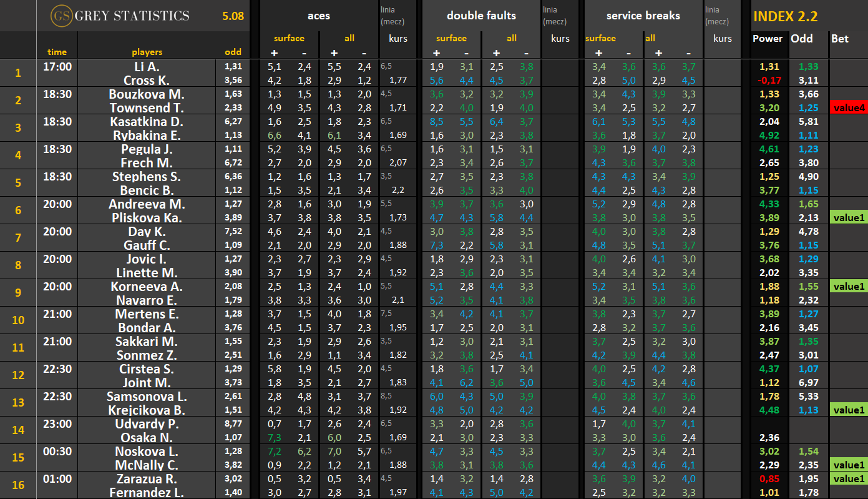Image resolution: width=868 pixels, height=499 pixels.
Task: Select player Korneeva A.
Action: click(x=147, y=286)
